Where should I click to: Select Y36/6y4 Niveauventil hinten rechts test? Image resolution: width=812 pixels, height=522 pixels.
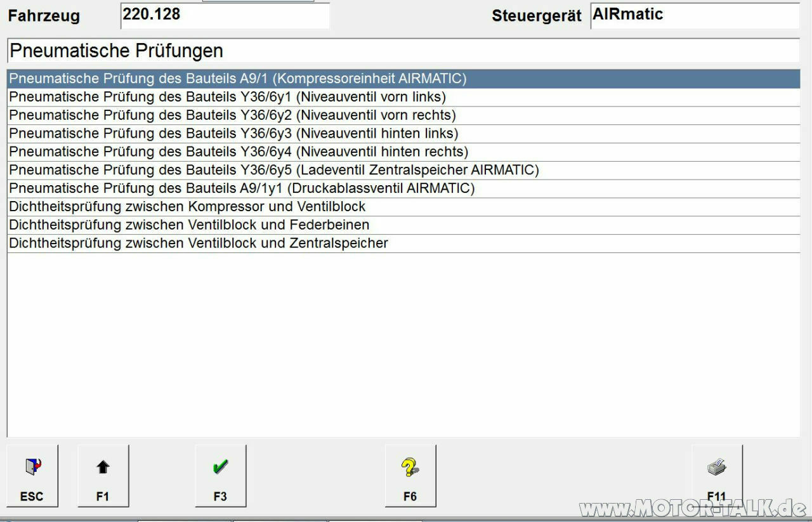(403, 152)
